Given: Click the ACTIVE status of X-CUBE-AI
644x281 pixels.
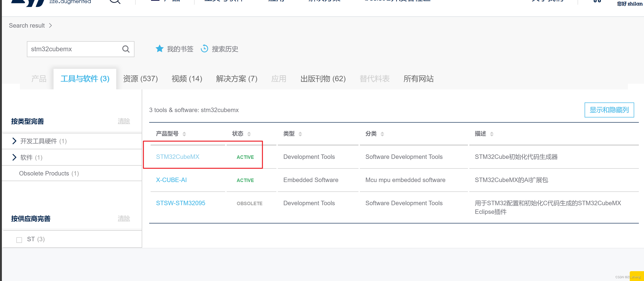Looking at the screenshot, I should point(245,180).
